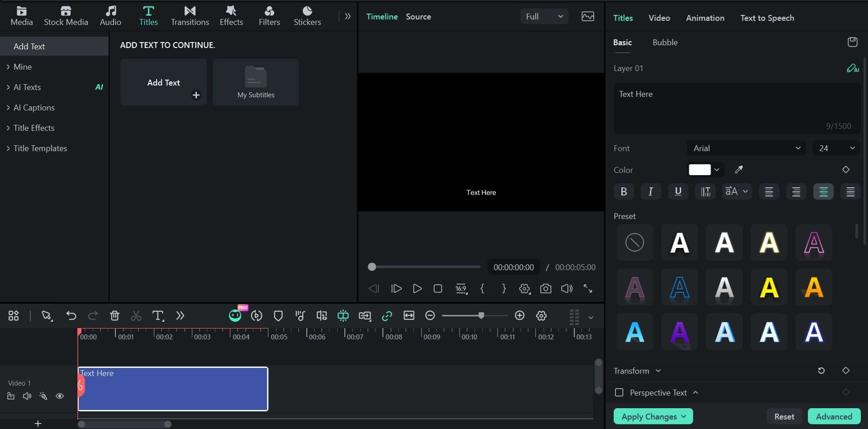Open the white text color swatch
Viewport: 868px width, 429px height.
(700, 170)
